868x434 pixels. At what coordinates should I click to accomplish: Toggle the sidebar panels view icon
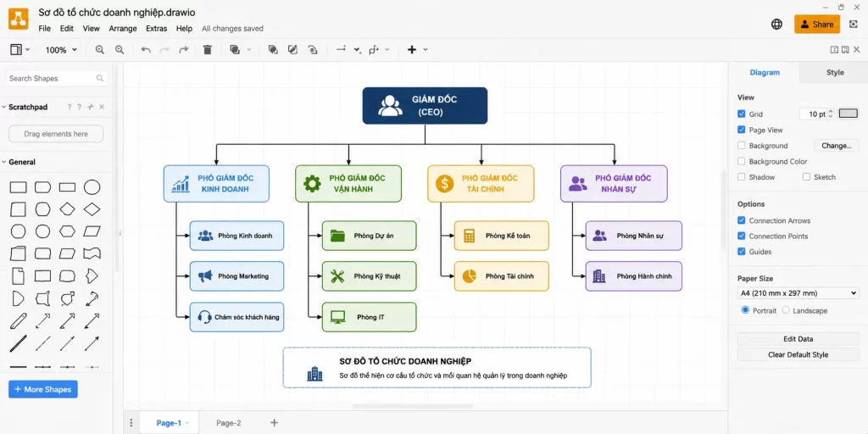click(x=16, y=50)
